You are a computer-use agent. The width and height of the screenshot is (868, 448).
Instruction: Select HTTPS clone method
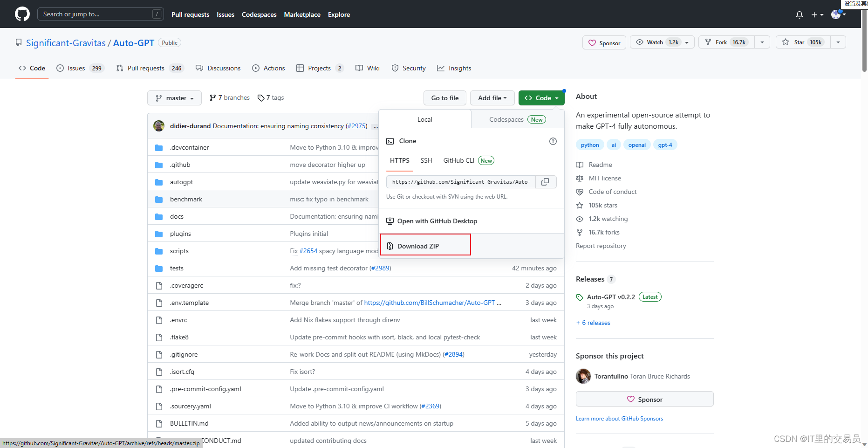(x=400, y=160)
